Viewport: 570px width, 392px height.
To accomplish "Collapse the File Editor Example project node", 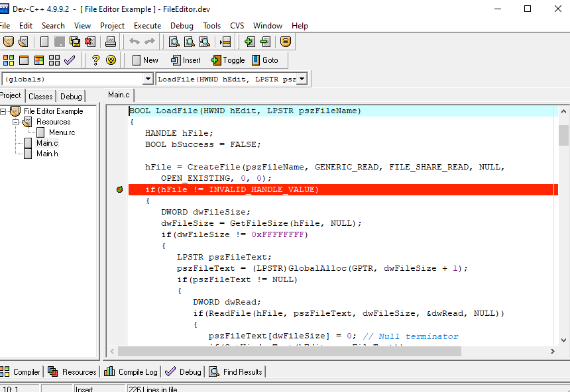I will pos(3,111).
